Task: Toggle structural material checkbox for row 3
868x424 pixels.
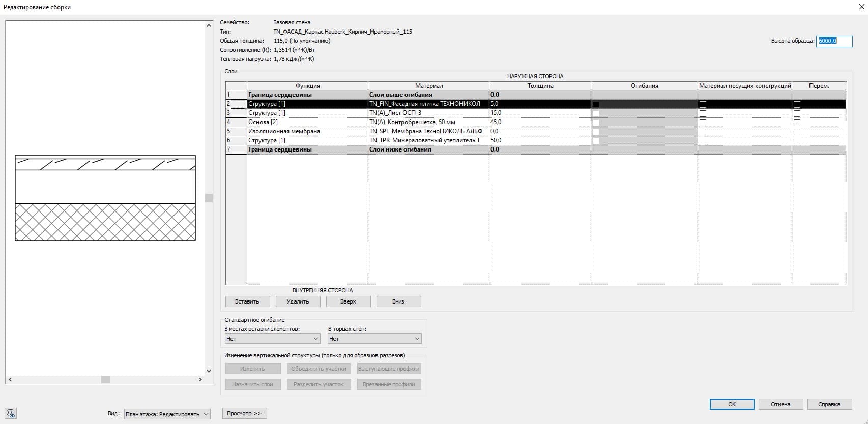Action: pyautogui.click(x=703, y=113)
